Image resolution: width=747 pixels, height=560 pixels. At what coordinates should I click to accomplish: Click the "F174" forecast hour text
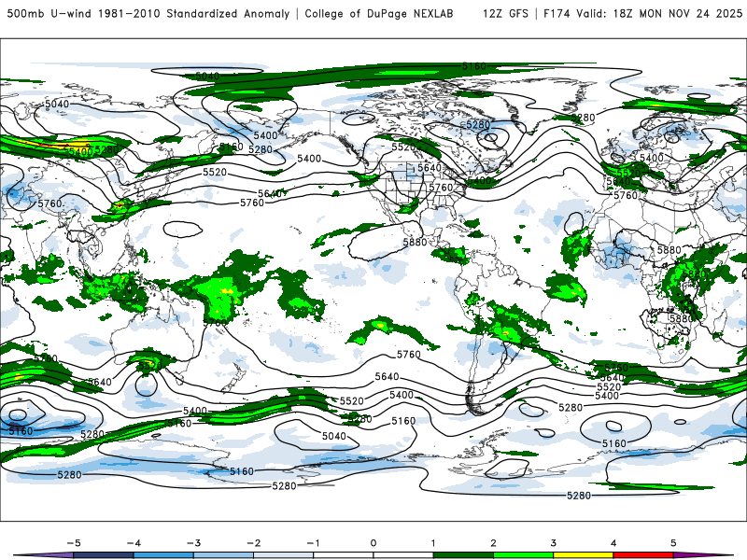557,13
